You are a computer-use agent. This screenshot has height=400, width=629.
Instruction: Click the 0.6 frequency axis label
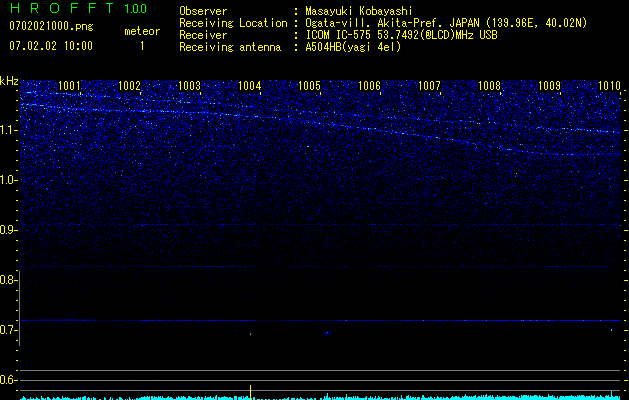[9, 380]
